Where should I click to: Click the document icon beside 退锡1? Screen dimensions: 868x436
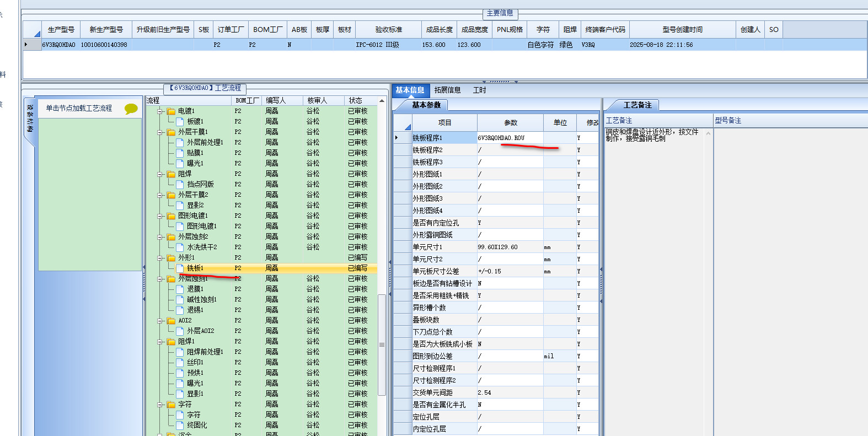click(x=180, y=310)
